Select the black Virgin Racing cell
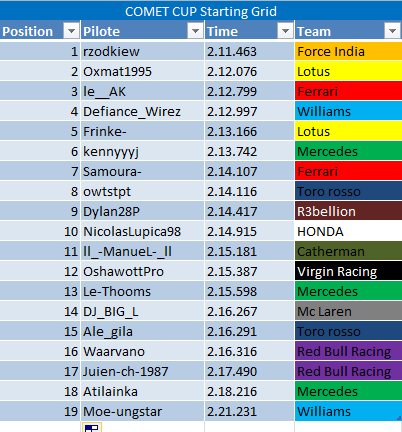This screenshot has width=402, height=432. pyautogui.click(x=348, y=271)
